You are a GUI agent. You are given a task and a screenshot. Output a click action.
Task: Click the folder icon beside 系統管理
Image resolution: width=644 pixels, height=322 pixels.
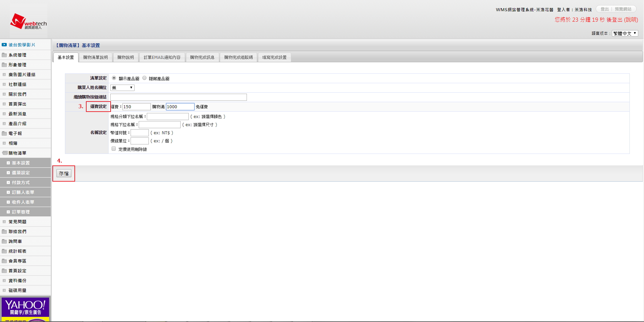pyautogui.click(x=4, y=55)
